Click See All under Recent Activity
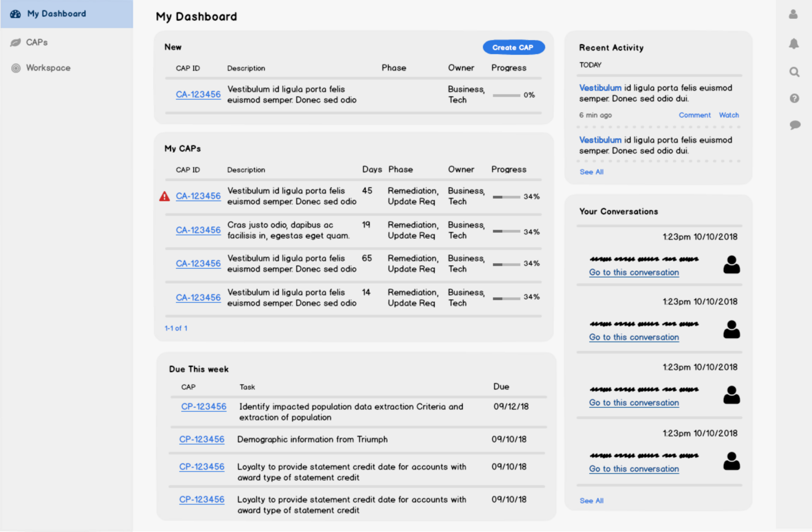Screen dimensions: 812x532 point(592,172)
